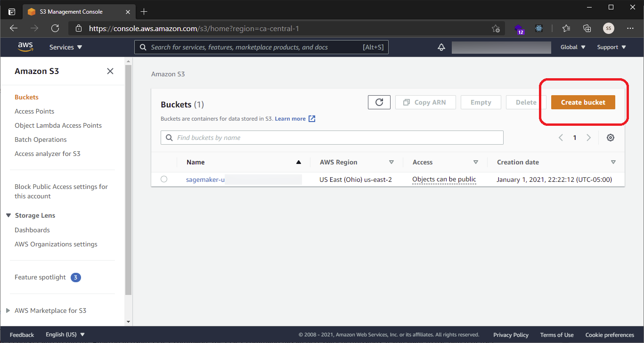The image size is (644, 343).
Task: Open the Services dropdown menu
Action: [66, 47]
